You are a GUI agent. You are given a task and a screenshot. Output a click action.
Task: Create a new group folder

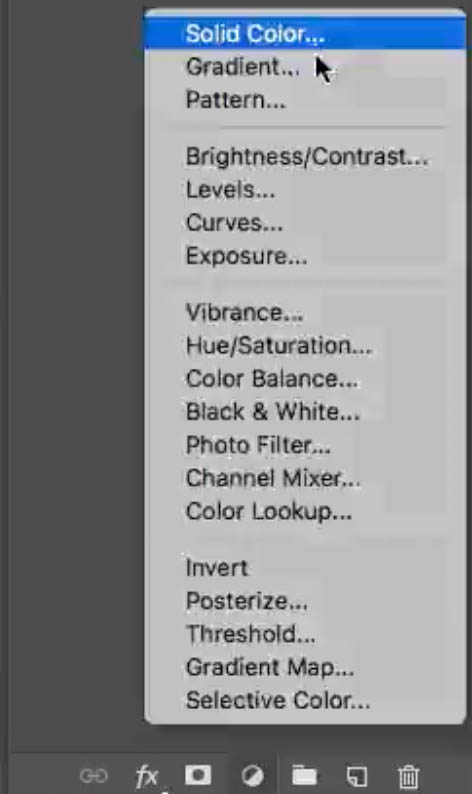click(305, 775)
